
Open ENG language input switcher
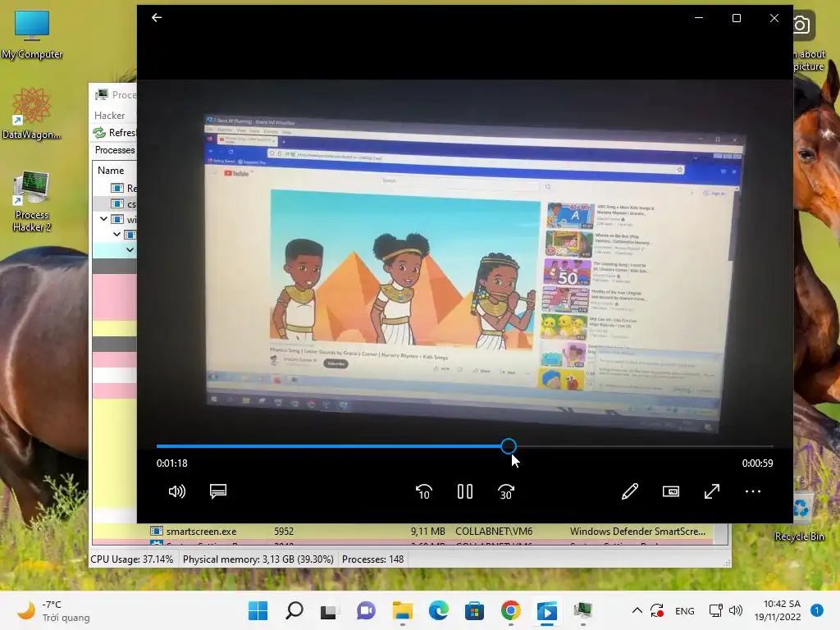pos(685,610)
